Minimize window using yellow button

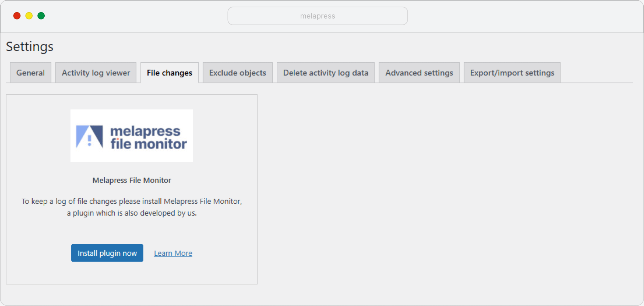pyautogui.click(x=29, y=16)
